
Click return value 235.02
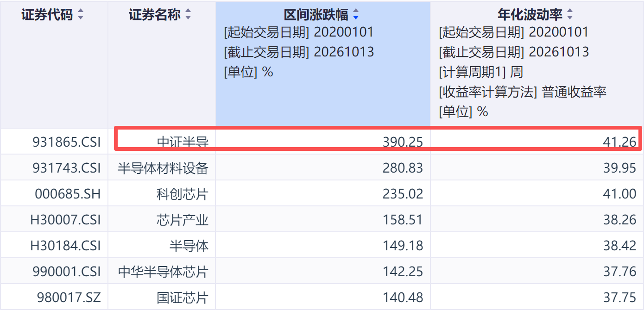point(403,194)
